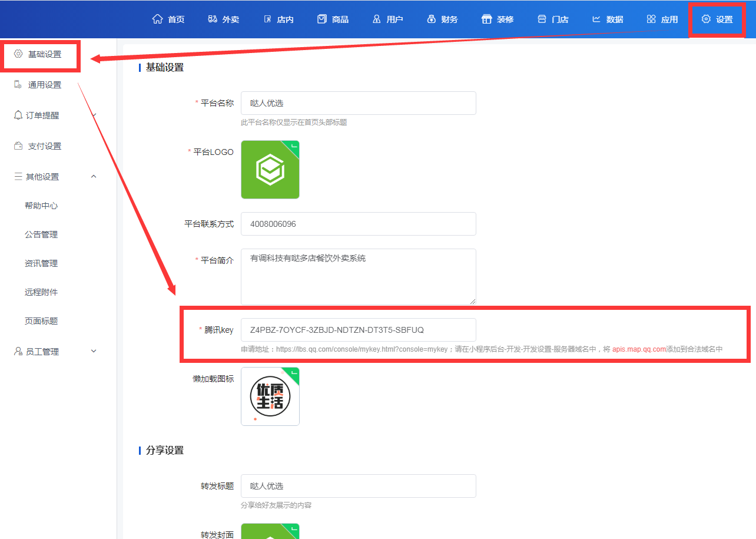Click the 懒加载图标 image thumbnail
Viewport: 756px width, 539px height.
pos(270,396)
